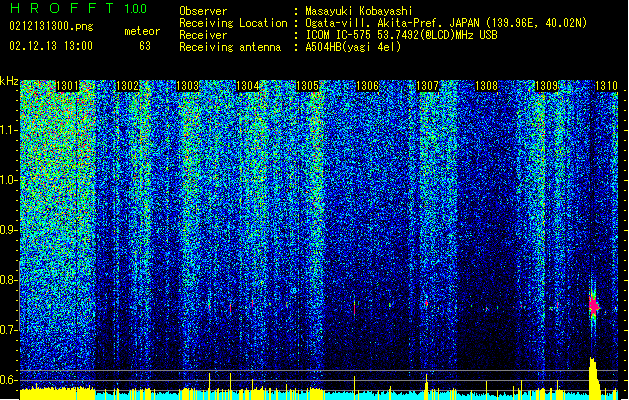Click the 1.1 kHz axis tick label
The image size is (629, 400).
(8, 130)
